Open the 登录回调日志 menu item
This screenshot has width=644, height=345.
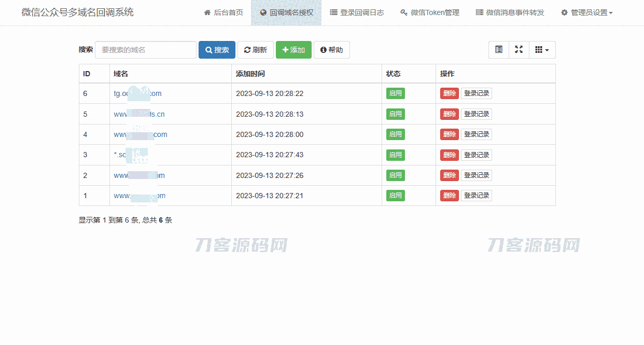pyautogui.click(x=357, y=12)
